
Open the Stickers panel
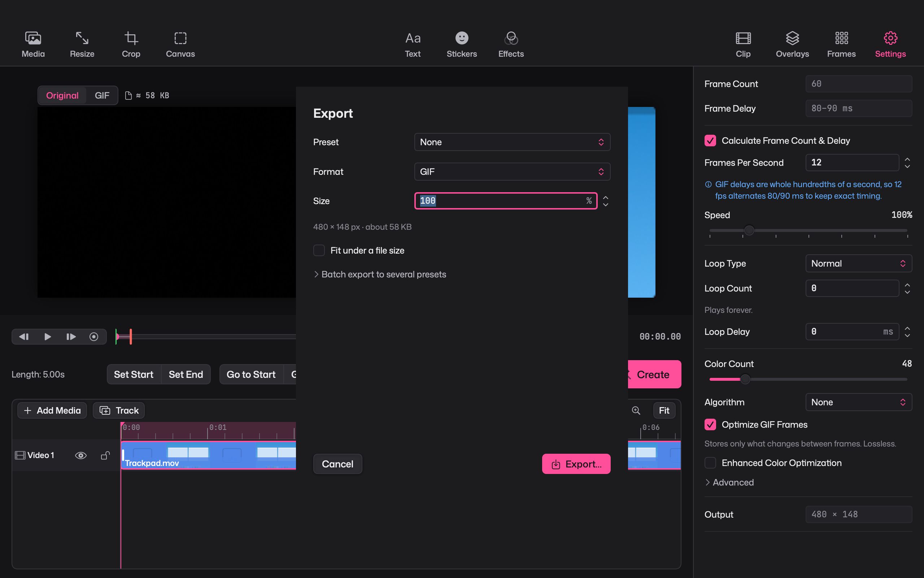click(x=462, y=45)
